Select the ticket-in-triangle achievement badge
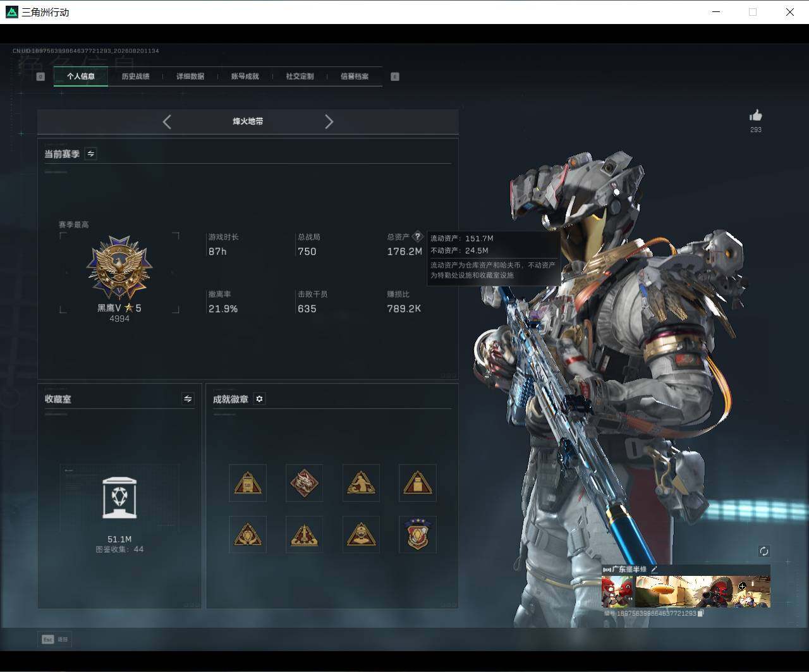Screen dimensions: 809x672 point(248,484)
